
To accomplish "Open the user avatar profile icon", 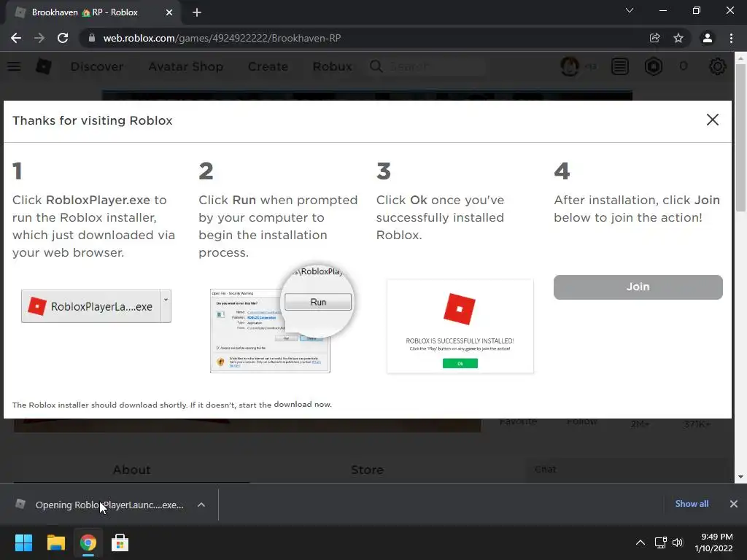I will coord(570,66).
